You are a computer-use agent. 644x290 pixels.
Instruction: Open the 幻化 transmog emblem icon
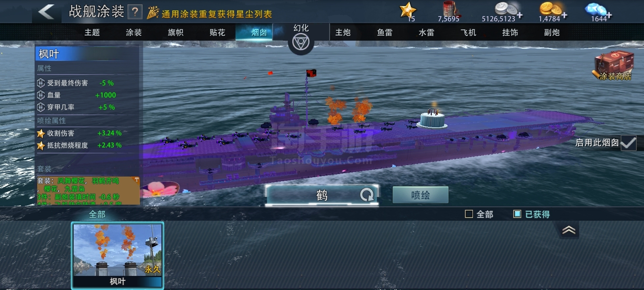[x=301, y=42]
